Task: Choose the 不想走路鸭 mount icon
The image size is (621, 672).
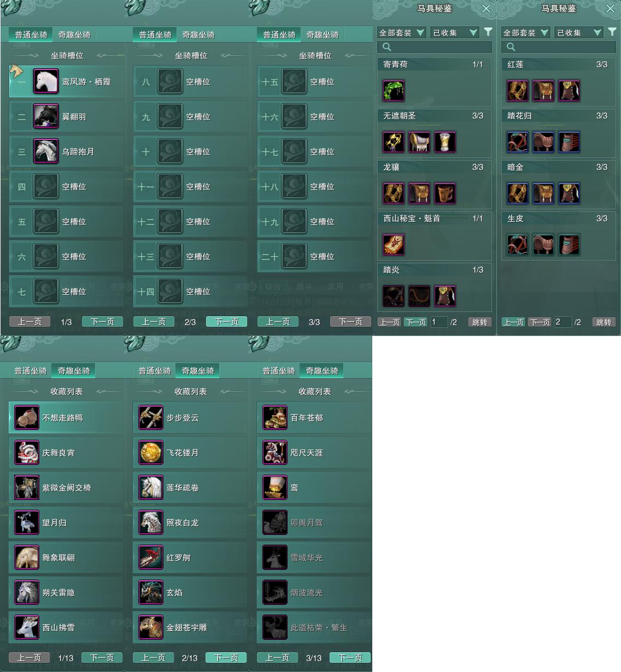Action: pos(27,417)
